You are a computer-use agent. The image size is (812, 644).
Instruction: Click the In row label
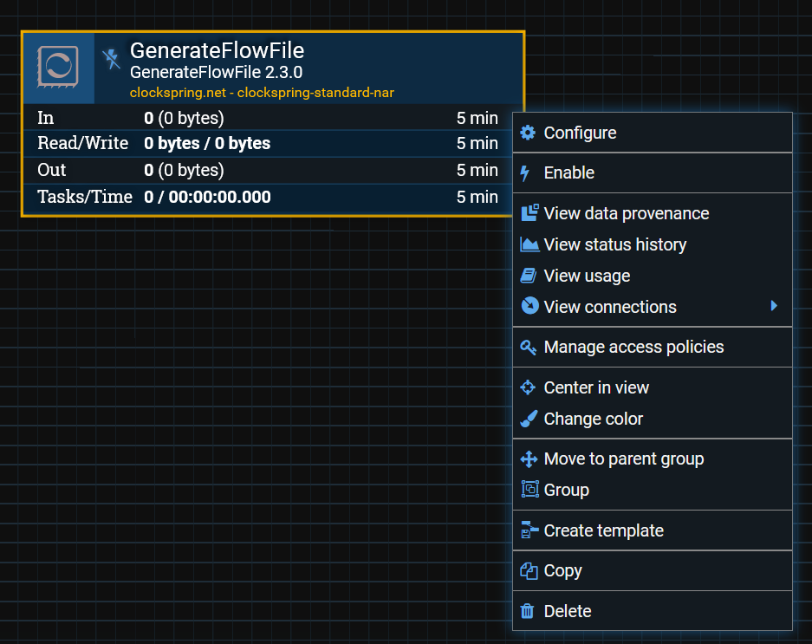tap(46, 118)
